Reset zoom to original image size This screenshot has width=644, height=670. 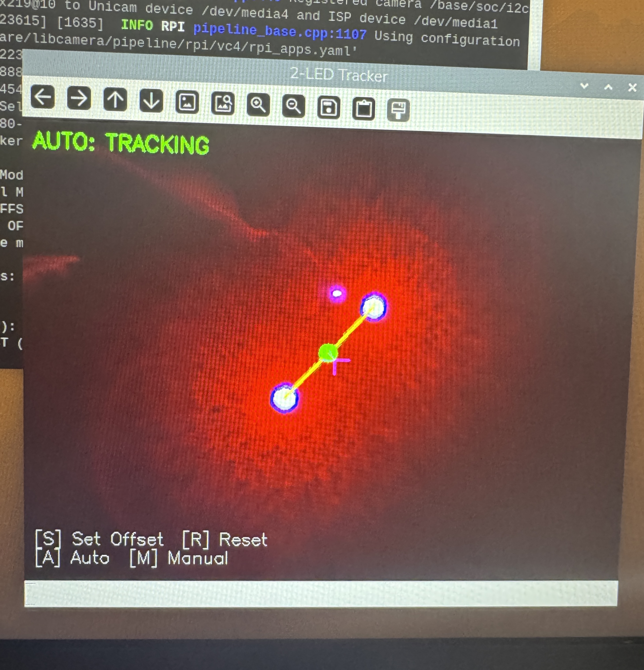(x=187, y=102)
